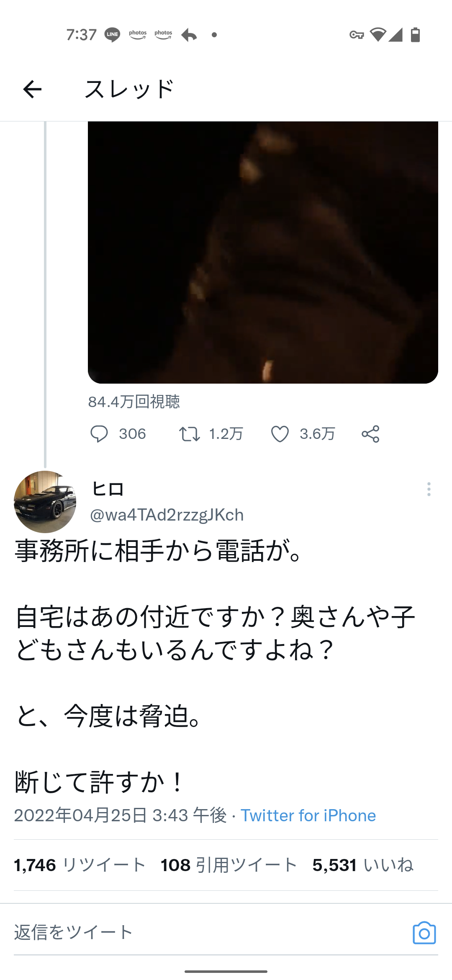
Task: Tap the retweet icon showing 1.2万
Action: [189, 434]
